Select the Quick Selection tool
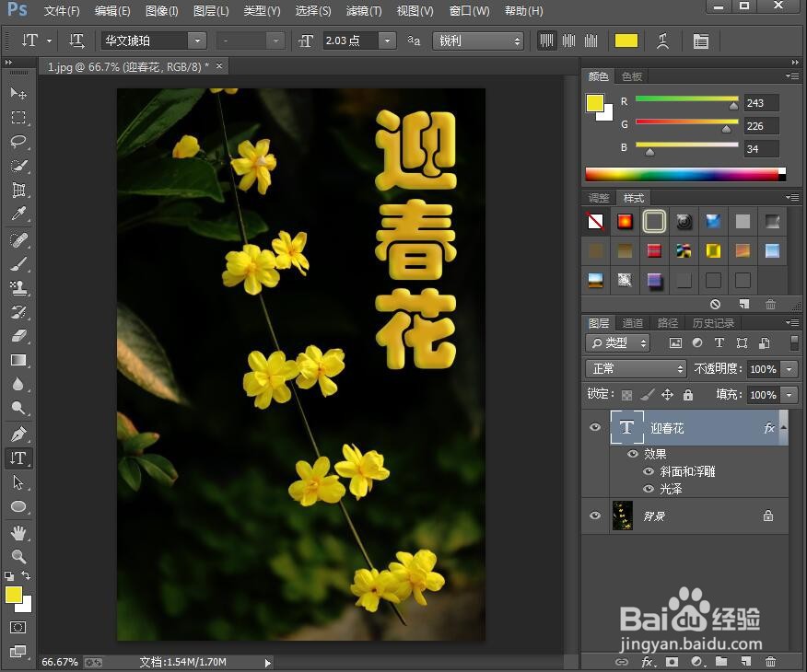Image resolution: width=807 pixels, height=672 pixels. [18, 166]
